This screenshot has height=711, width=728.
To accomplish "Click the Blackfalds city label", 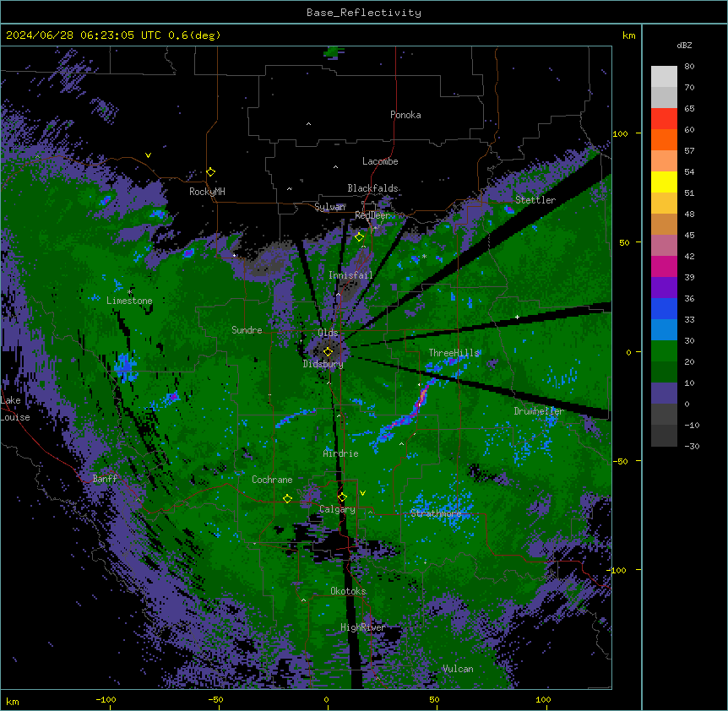I will [372, 188].
